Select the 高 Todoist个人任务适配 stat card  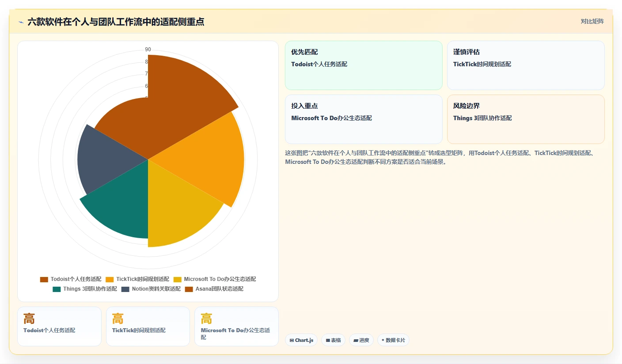point(59,326)
